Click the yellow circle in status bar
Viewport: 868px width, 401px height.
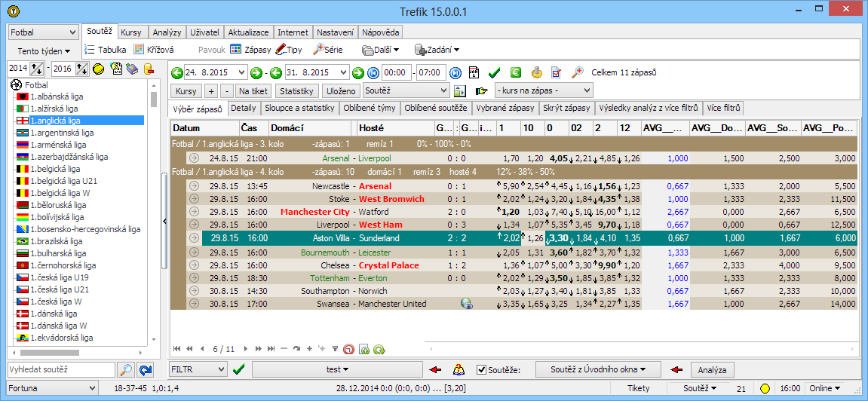(765, 388)
